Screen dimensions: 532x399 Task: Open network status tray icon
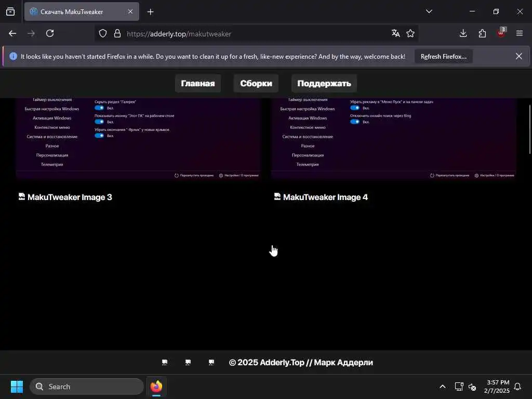tap(459, 387)
